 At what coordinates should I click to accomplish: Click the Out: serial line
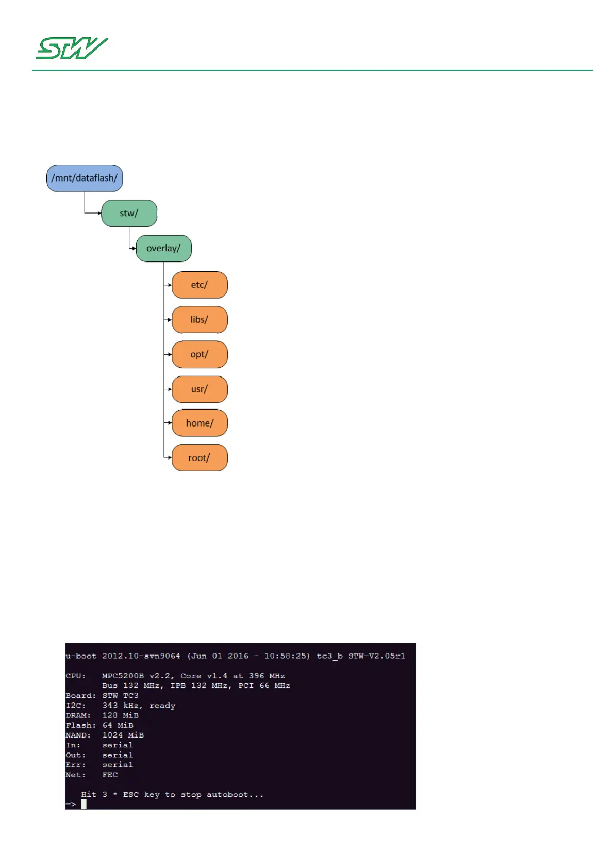pyautogui.click(x=99, y=755)
